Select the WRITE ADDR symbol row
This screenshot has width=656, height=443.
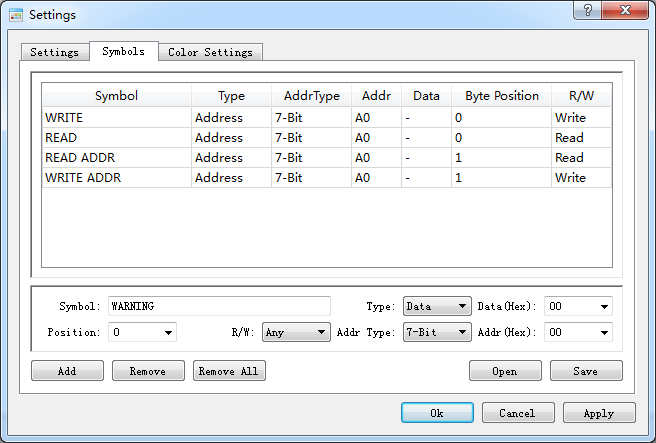point(327,178)
